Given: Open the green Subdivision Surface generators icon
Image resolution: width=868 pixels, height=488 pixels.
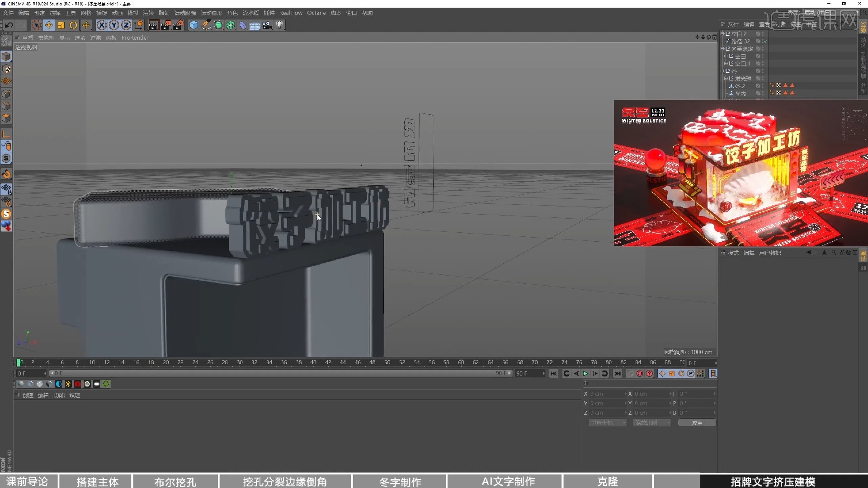Looking at the screenshot, I should (x=218, y=25).
